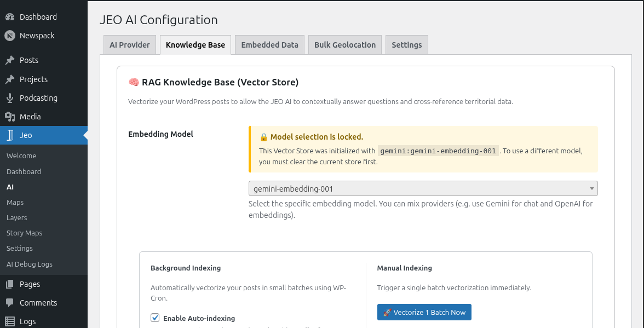The image size is (644, 328).
Task: Click the 'Background Indexing' heading
Action: (x=186, y=268)
